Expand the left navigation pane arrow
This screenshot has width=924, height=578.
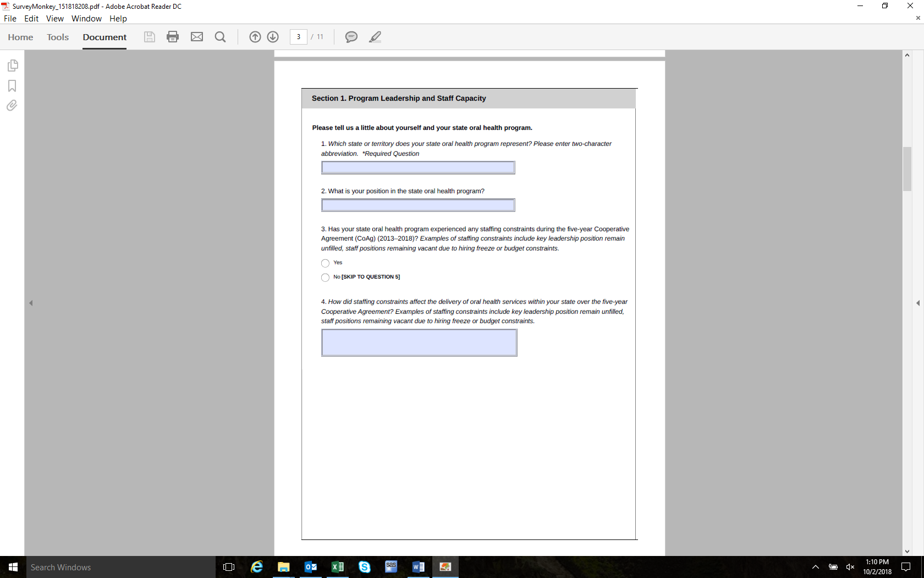pos(31,303)
